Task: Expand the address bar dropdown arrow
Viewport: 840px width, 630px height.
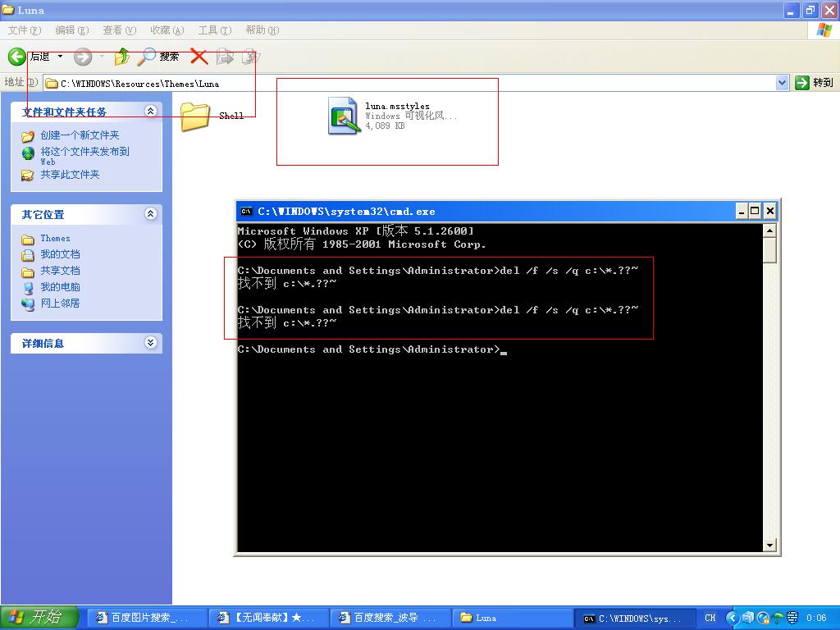Action: coord(782,83)
